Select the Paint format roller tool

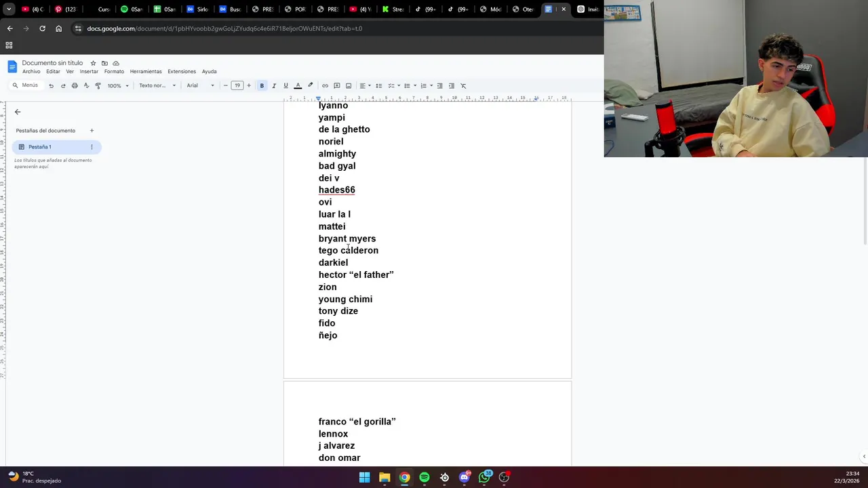click(98, 85)
